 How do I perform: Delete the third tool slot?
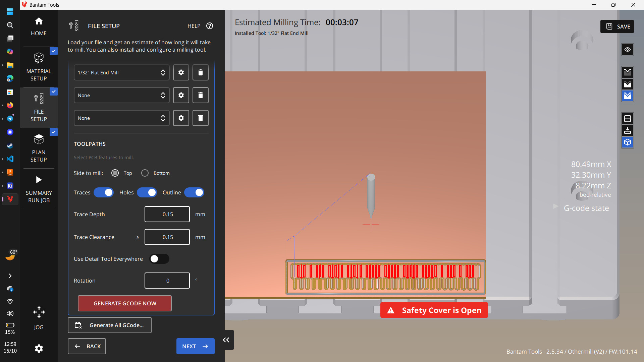pyautogui.click(x=201, y=118)
